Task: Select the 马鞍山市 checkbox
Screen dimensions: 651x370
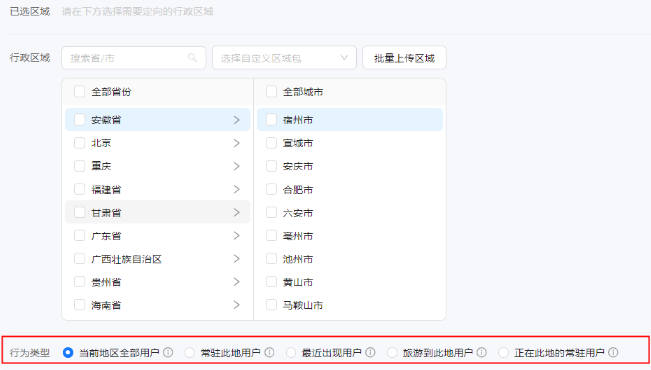Action: pos(271,305)
